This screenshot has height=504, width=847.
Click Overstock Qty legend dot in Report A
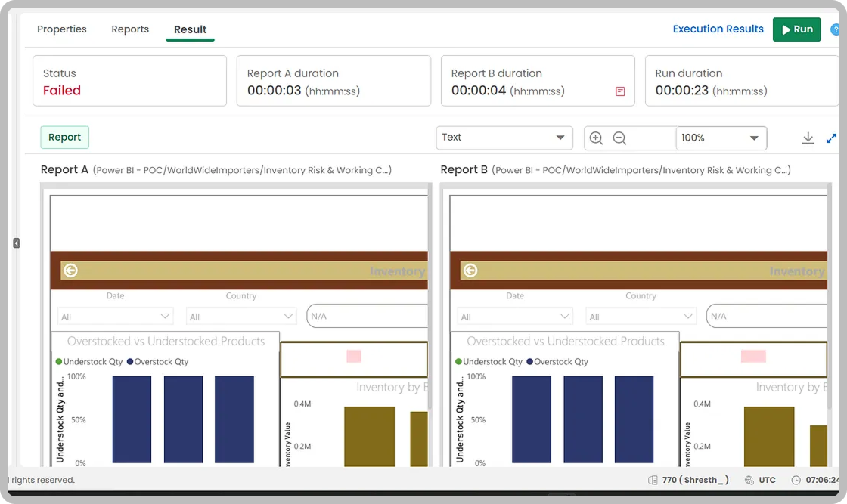point(130,361)
